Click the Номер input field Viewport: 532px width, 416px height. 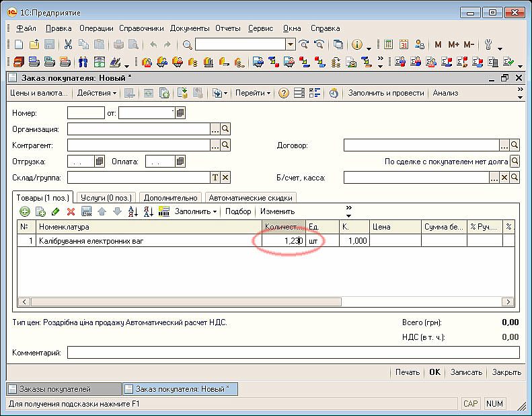coord(86,112)
